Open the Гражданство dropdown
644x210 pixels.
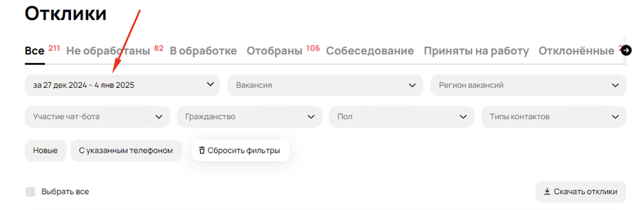click(x=249, y=117)
